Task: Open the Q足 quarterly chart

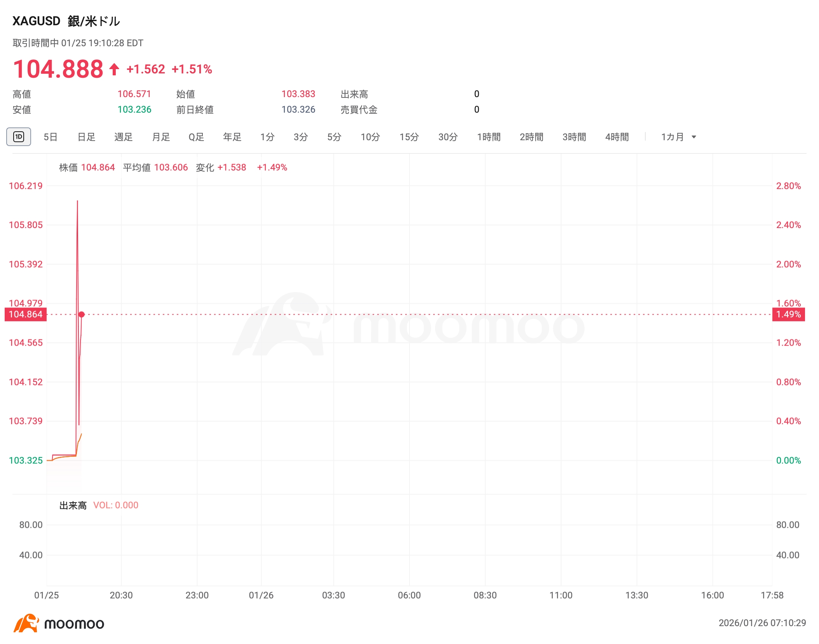Action: click(196, 137)
